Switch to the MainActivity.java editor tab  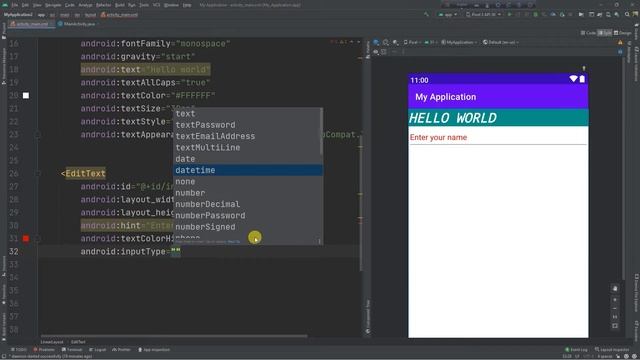78,24
